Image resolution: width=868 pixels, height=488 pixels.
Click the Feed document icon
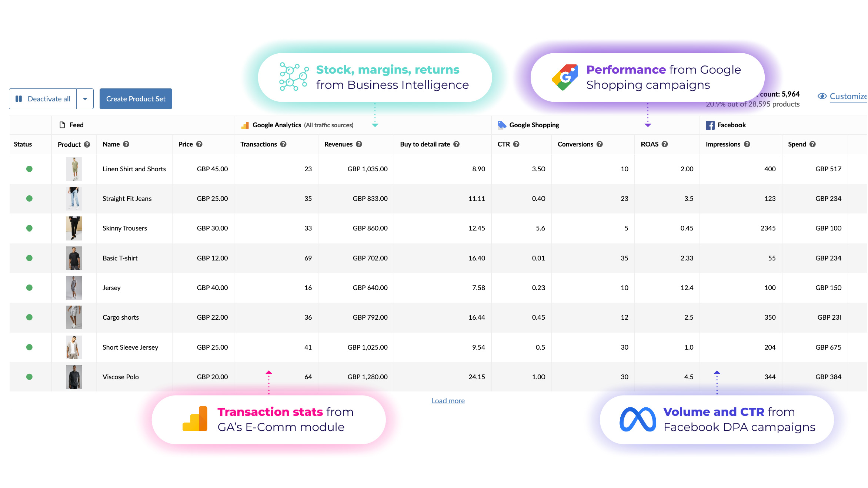coord(62,125)
